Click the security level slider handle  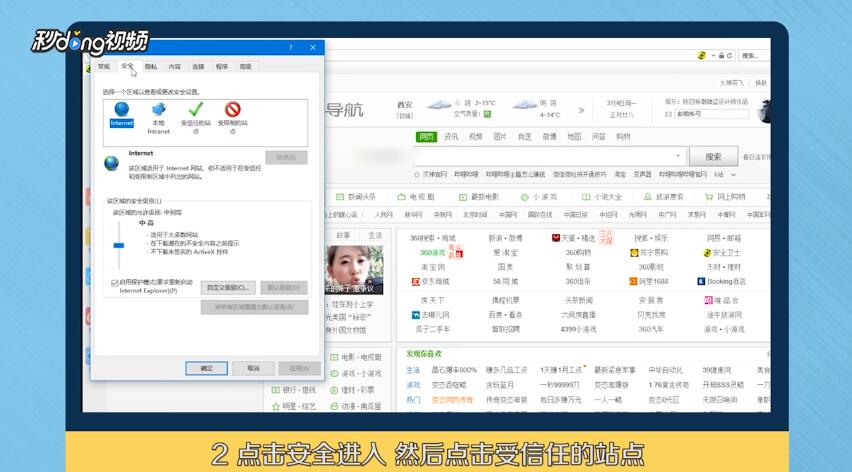click(118, 246)
